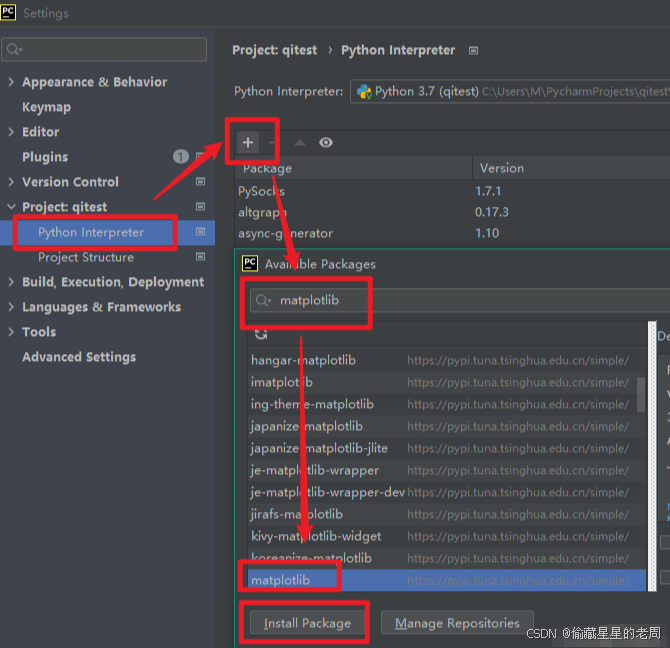
Task: Click the reload packages list icon
Action: (261, 334)
